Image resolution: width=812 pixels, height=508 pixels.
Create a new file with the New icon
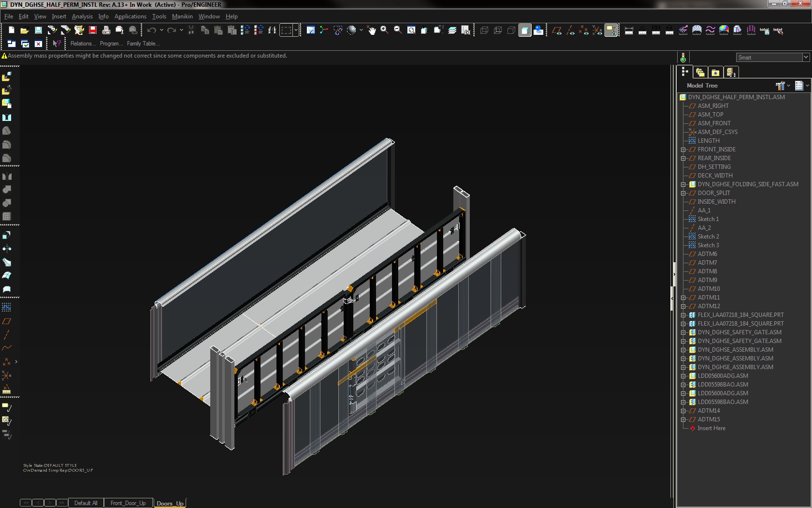(x=11, y=30)
